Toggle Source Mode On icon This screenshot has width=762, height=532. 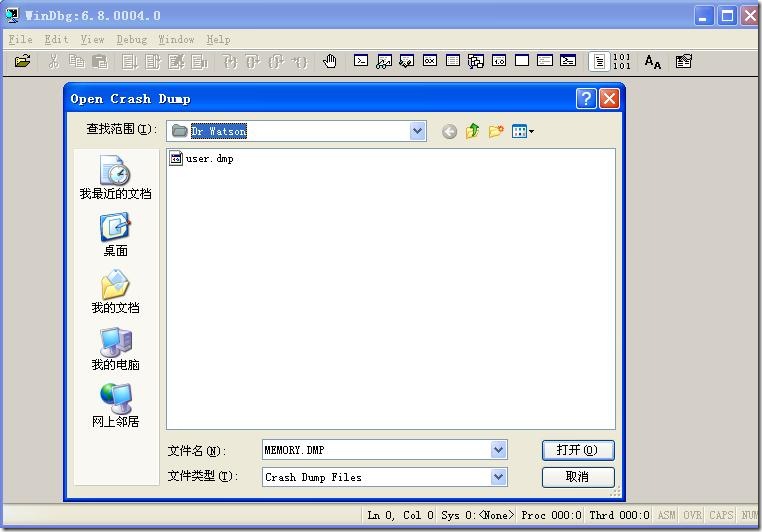pyautogui.click(x=599, y=62)
